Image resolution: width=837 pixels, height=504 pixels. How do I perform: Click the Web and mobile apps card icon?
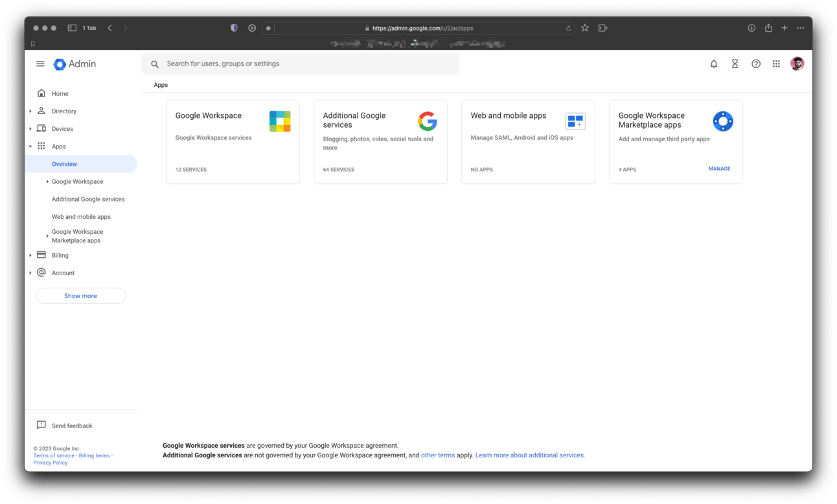[x=575, y=121]
